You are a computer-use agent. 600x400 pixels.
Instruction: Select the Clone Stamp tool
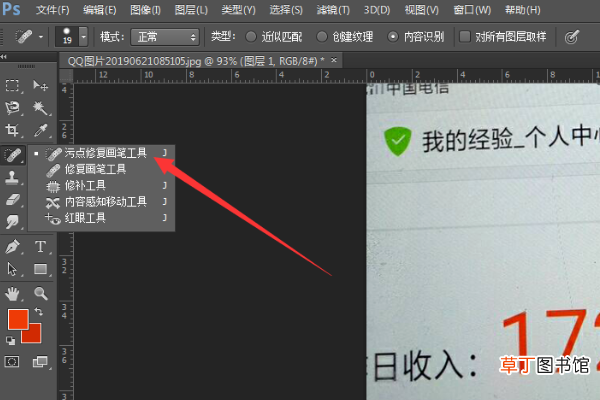12,178
